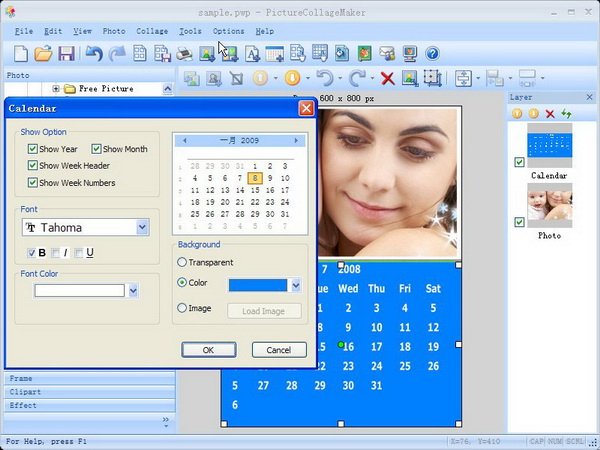
Task: Uncheck the Show Year checkbox
Action: 33,149
